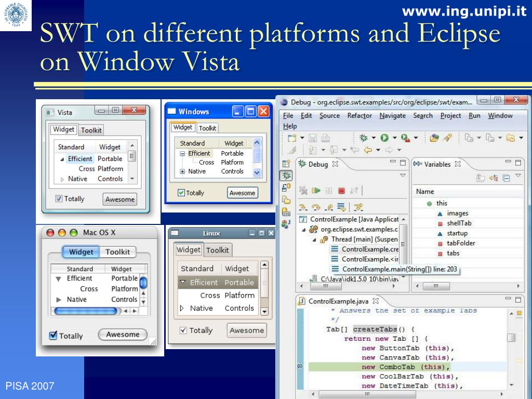
Task: Collapse the Efficient row in Vista window
Action: pyautogui.click(x=62, y=159)
